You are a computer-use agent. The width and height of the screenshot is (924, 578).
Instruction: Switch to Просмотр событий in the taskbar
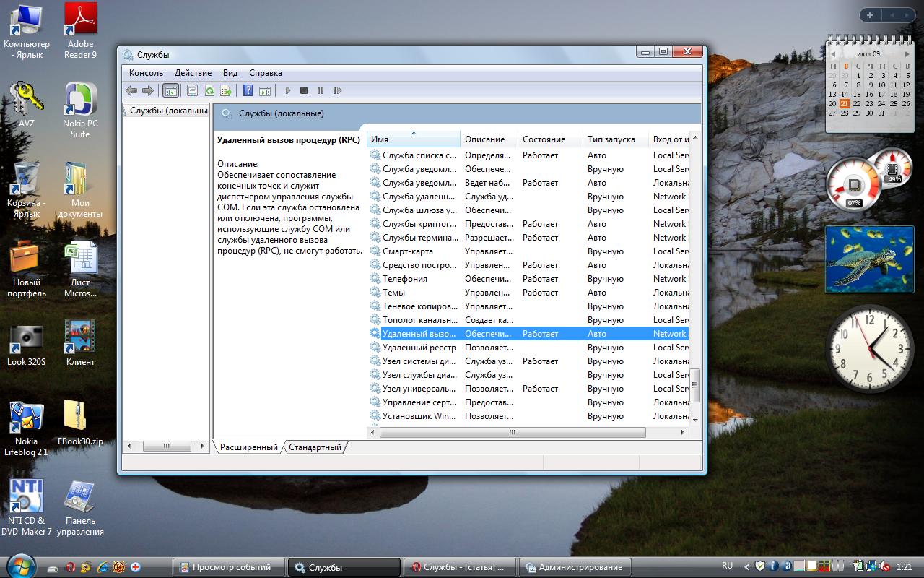coord(230,567)
